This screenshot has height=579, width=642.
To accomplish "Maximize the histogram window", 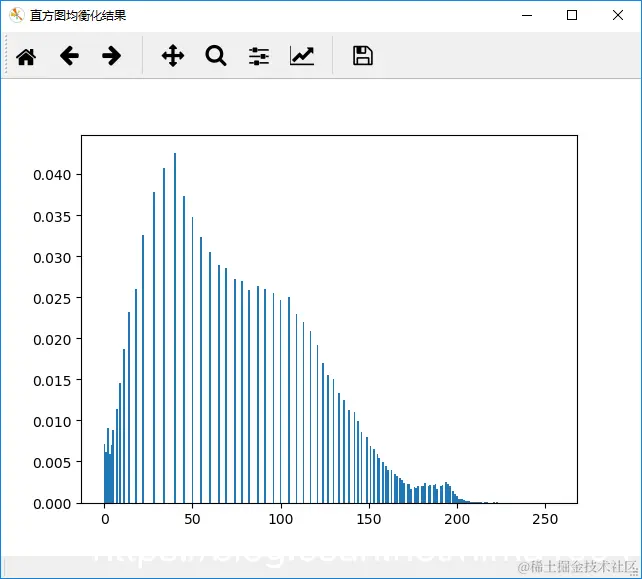I will (x=572, y=15).
